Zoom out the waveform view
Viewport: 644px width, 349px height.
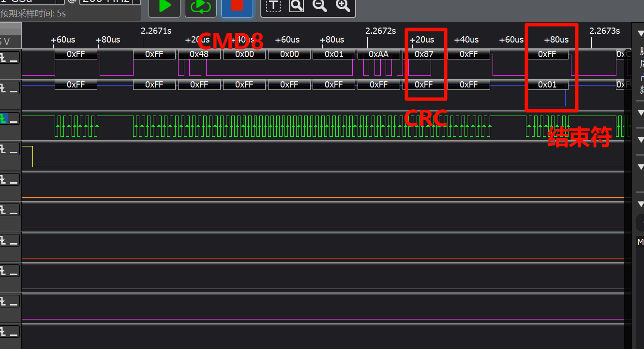(x=319, y=6)
